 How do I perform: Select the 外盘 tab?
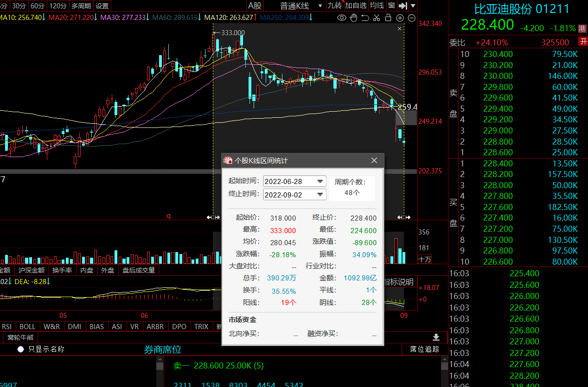[x=108, y=270]
